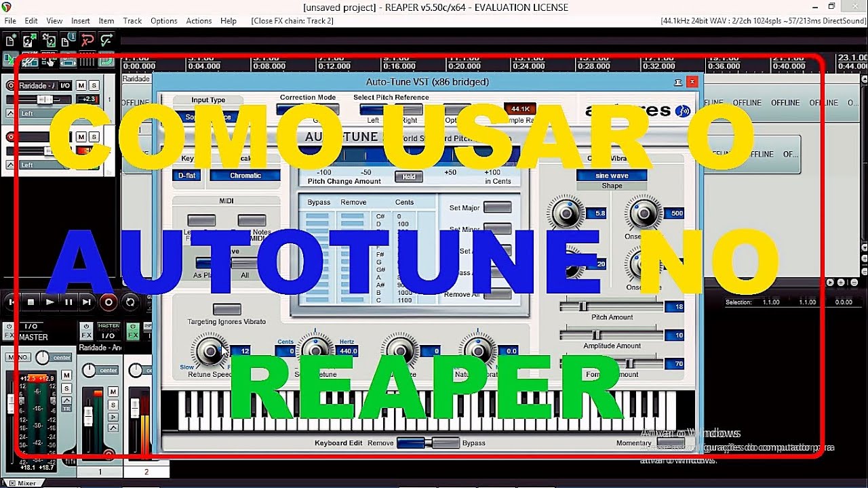The width and height of the screenshot is (868, 488).
Task: Click the Undo toolbar icon
Action: coord(87,41)
